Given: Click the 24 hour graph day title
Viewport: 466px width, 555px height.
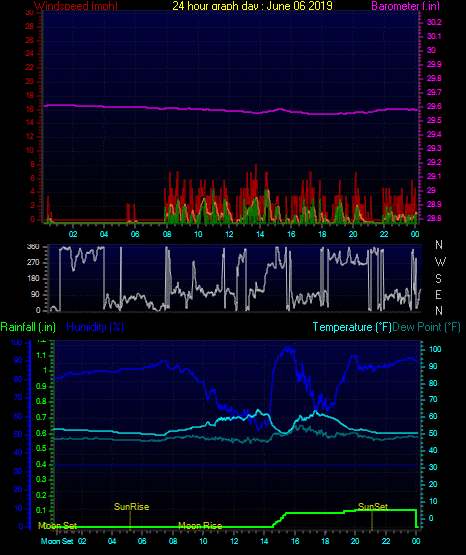Looking at the screenshot, I should tap(252, 6).
